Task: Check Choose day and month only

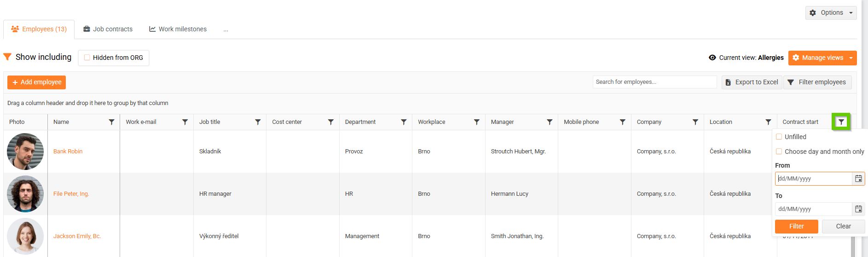Action: pyautogui.click(x=779, y=152)
